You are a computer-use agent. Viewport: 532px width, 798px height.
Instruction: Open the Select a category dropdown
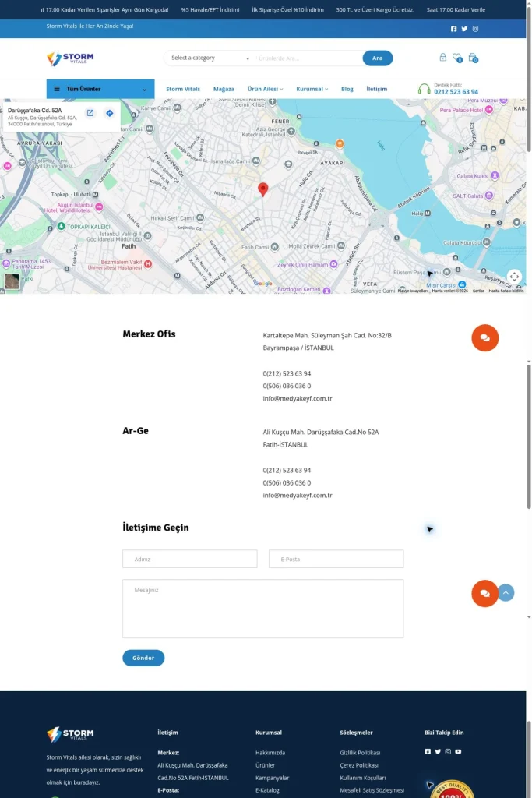coord(210,58)
